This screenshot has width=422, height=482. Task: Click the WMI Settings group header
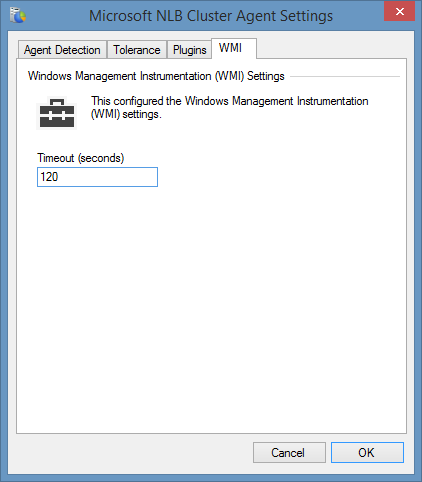[x=156, y=76]
